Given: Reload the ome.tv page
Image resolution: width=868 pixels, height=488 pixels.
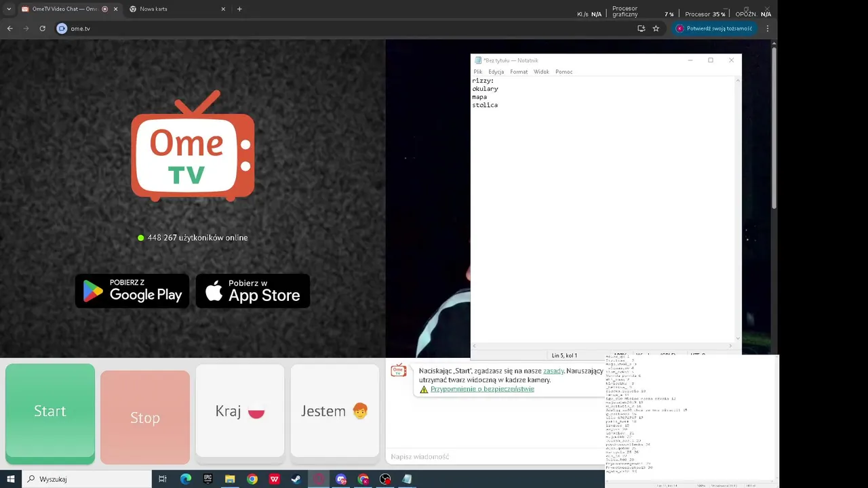Looking at the screenshot, I should [x=42, y=28].
